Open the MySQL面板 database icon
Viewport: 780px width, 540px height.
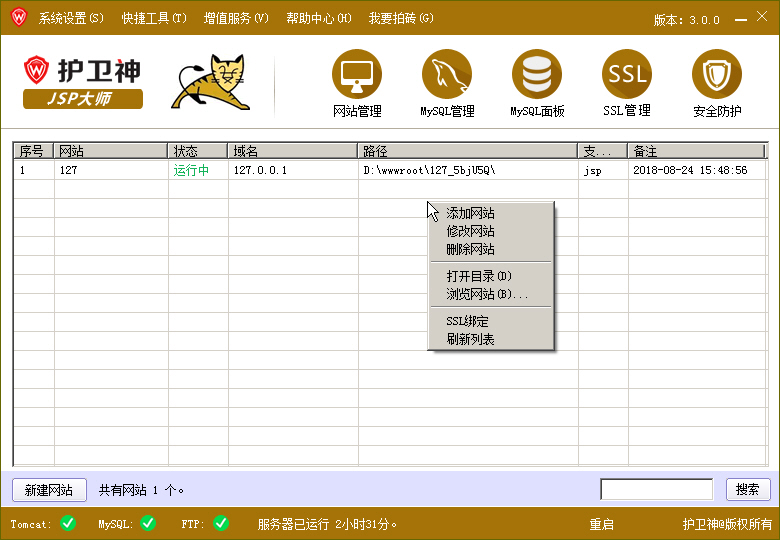pos(537,74)
